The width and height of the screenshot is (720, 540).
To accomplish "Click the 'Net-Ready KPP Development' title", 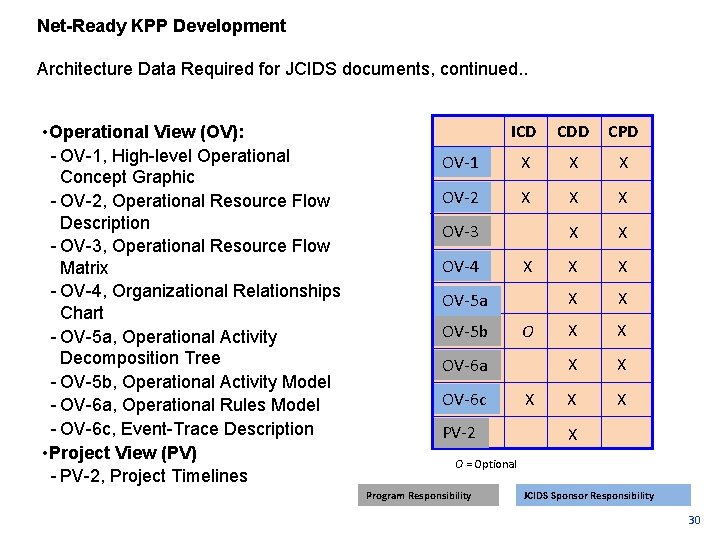I will (161, 26).
